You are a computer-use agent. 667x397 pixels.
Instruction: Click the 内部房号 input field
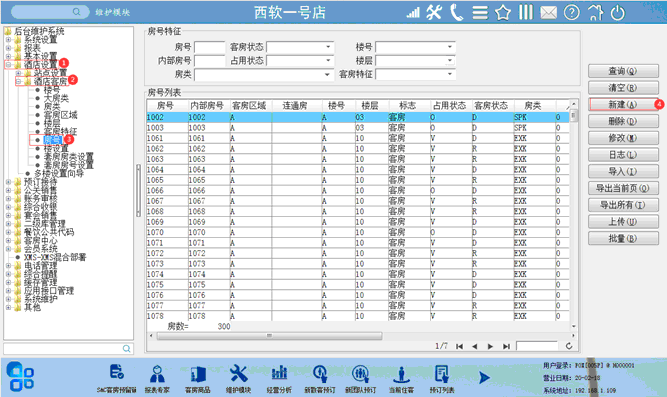click(x=210, y=60)
